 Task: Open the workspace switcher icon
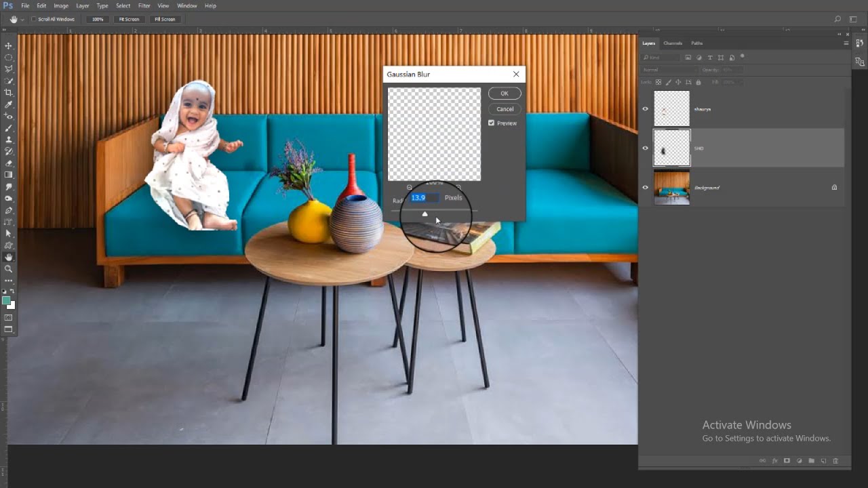tap(854, 19)
